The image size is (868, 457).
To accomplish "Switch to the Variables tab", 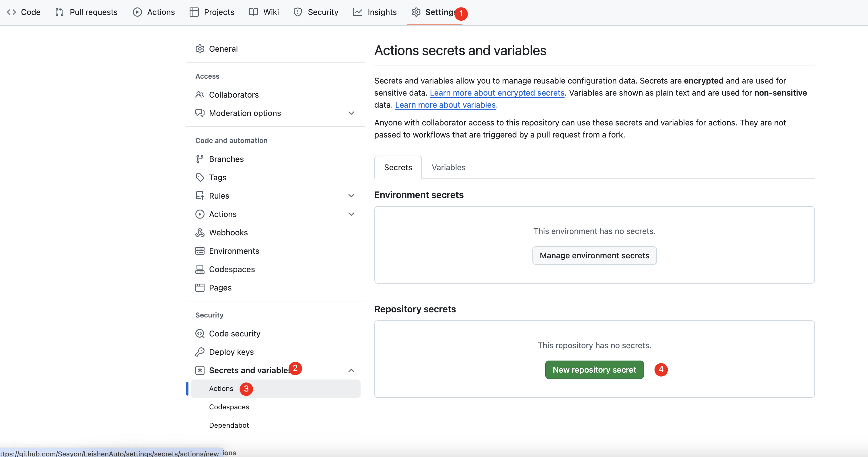I will tap(449, 167).
